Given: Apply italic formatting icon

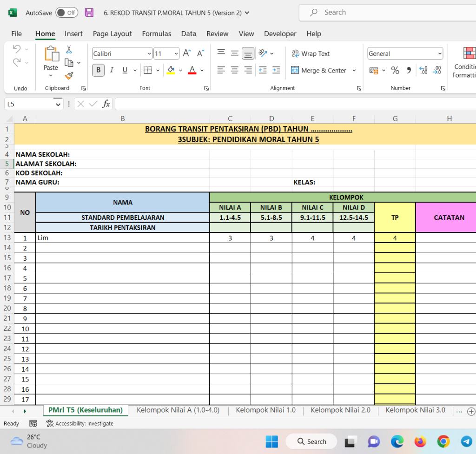Looking at the screenshot, I should 112,70.
